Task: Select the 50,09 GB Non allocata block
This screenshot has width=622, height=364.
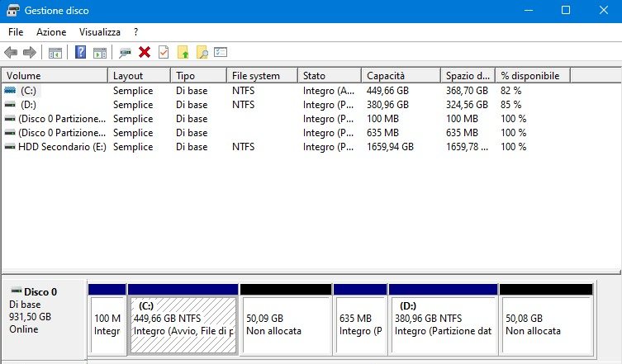Action: [286, 319]
